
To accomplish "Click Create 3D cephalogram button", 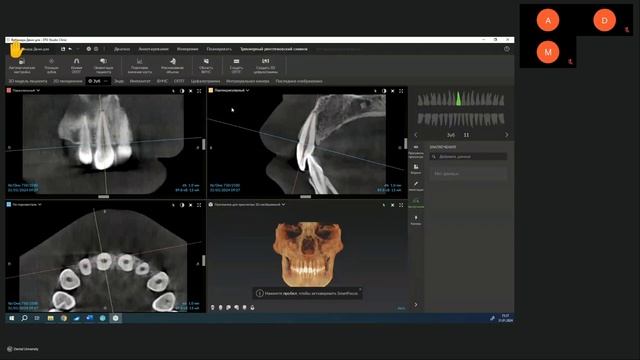I will (x=265, y=65).
